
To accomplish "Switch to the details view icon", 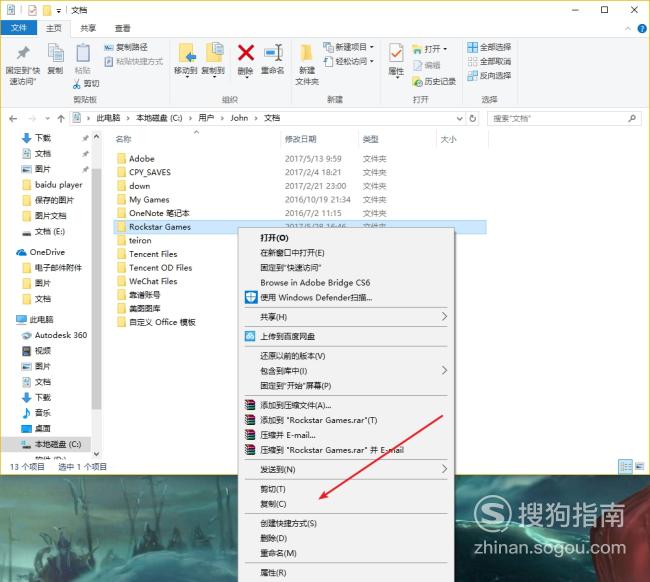I will coord(625,467).
